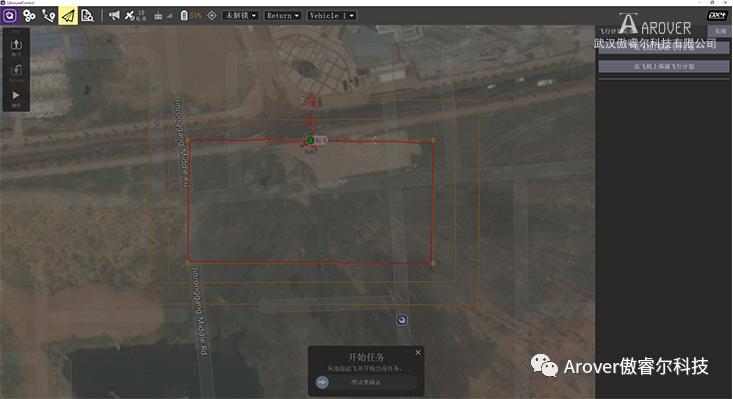This screenshot has width=733, height=399.
Task: Open the 未解锁 arm status dropdown
Action: pyautogui.click(x=241, y=15)
